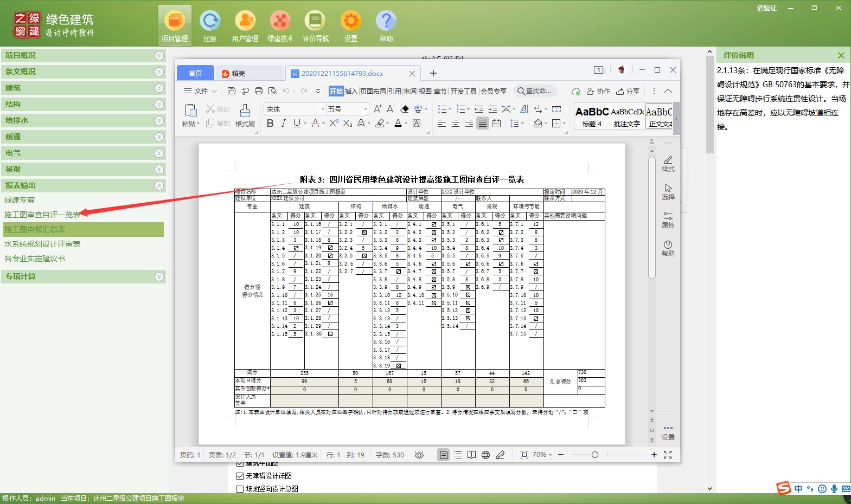The height and width of the screenshot is (504, 851).
Task: Open 用户管理 user management
Action: (245, 25)
